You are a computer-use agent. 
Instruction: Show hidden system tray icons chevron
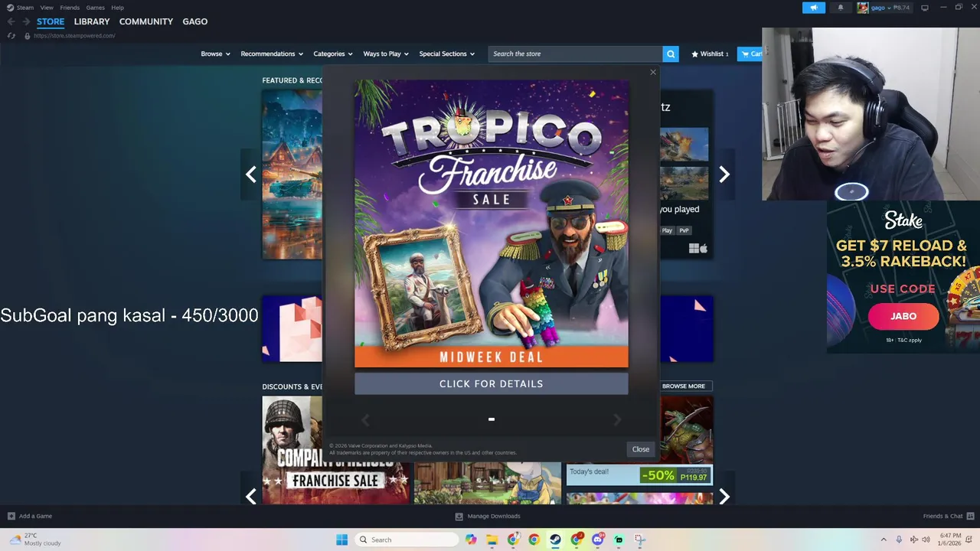coord(884,540)
